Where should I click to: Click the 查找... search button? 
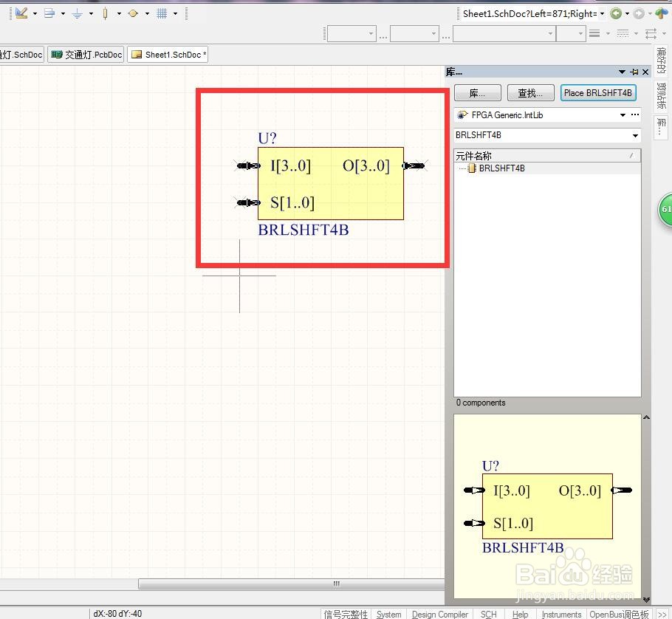[x=530, y=92]
